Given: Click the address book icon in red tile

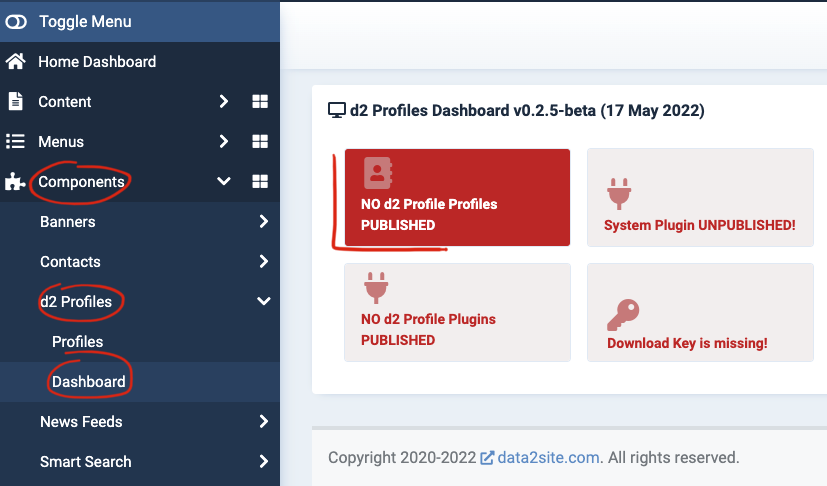Looking at the screenshot, I should [x=378, y=173].
